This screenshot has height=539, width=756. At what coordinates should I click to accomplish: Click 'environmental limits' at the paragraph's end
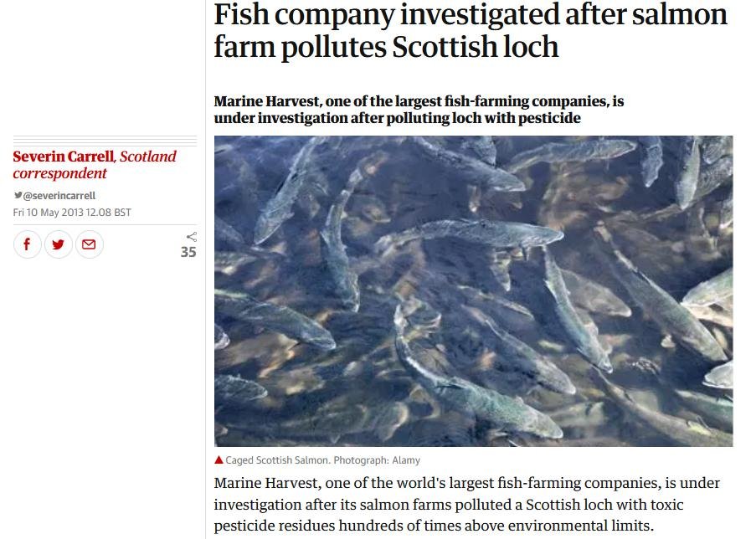(x=584, y=526)
